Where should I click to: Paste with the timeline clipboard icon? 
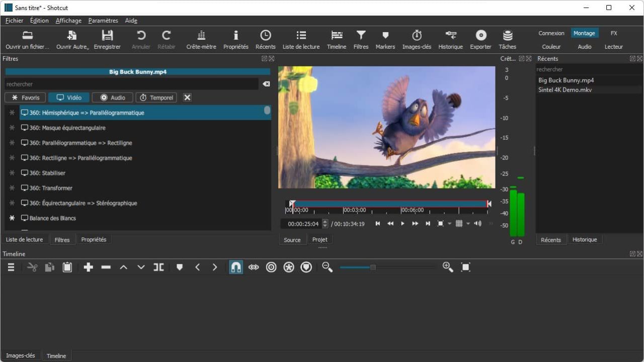pyautogui.click(x=67, y=267)
